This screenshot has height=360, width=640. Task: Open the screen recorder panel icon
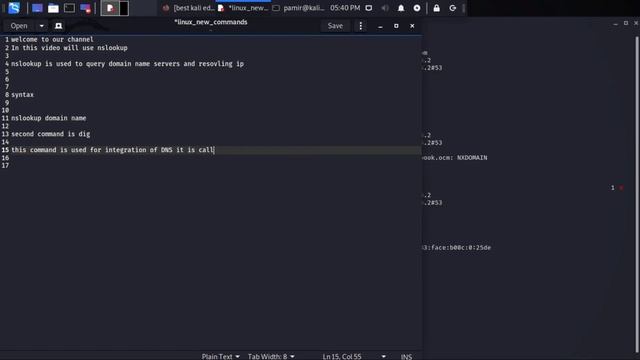(x=85, y=8)
